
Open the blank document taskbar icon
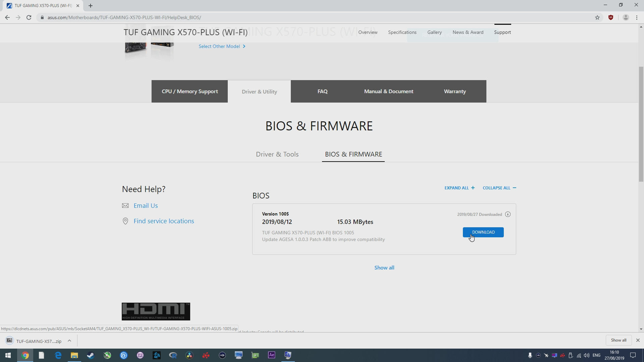[41, 355]
